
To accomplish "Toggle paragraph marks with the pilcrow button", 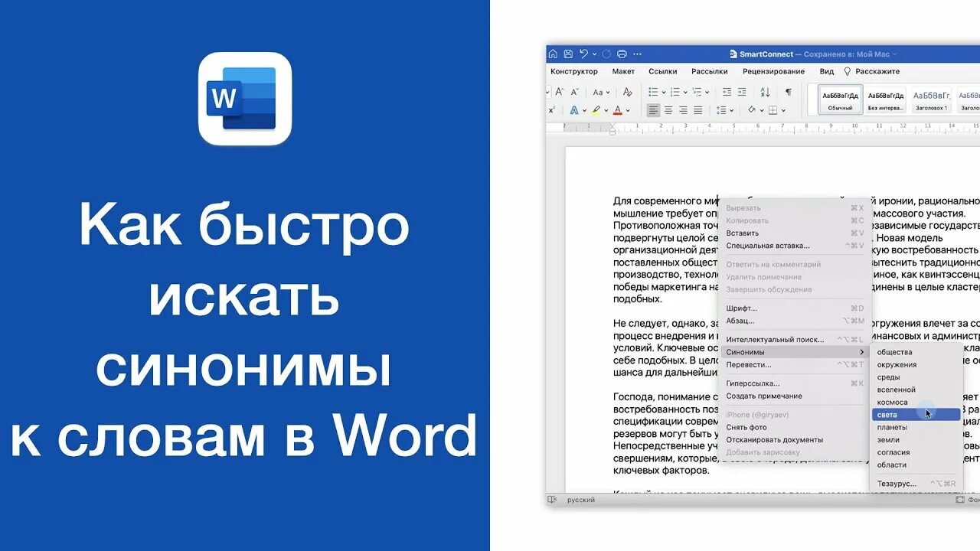I will tap(789, 92).
